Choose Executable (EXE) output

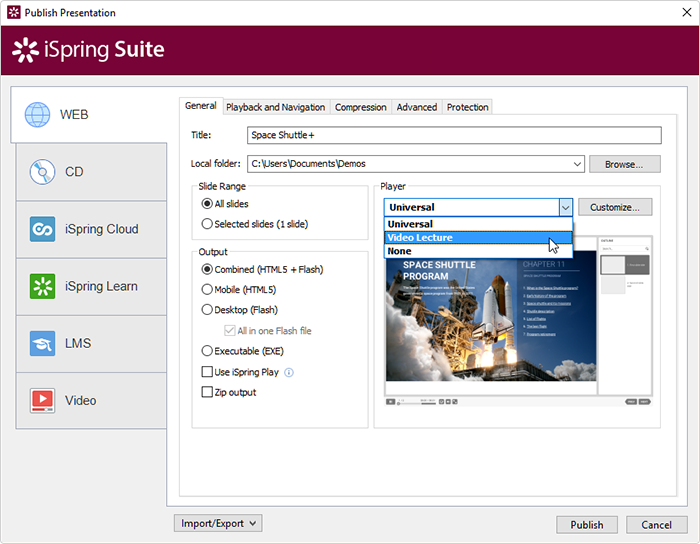[x=207, y=351]
